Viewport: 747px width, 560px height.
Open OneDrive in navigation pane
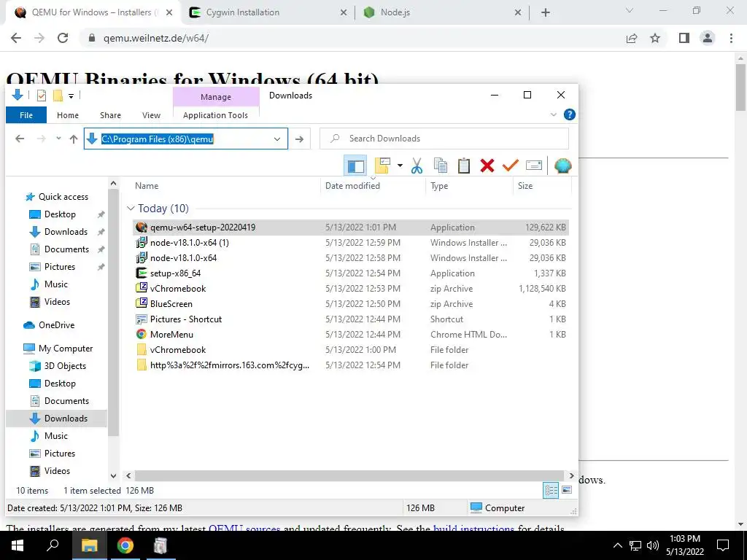point(56,325)
